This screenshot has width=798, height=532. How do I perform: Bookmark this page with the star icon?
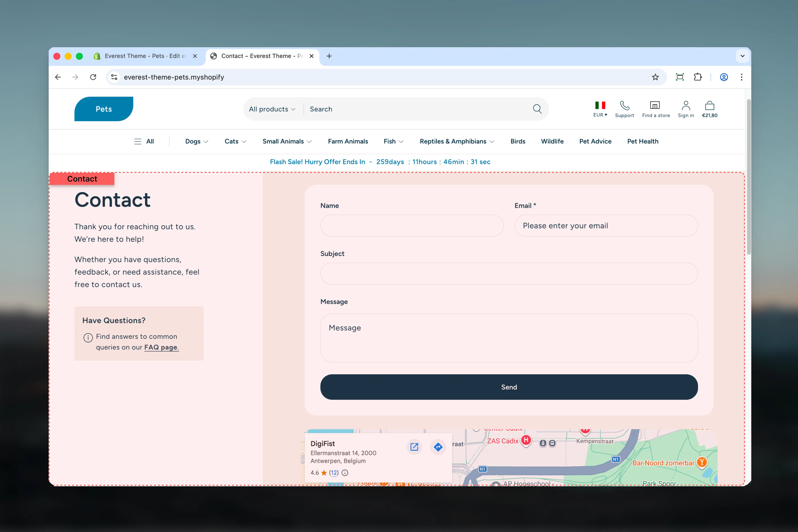click(x=655, y=77)
